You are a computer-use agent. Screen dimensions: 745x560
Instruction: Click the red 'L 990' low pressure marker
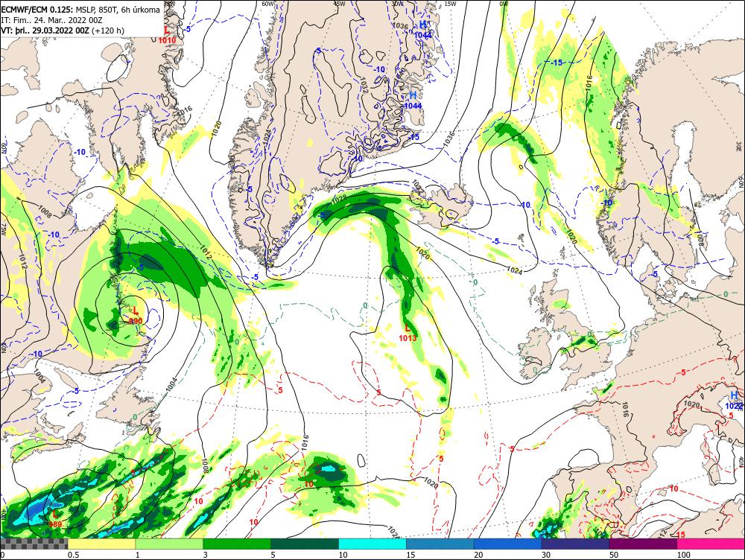point(136,316)
